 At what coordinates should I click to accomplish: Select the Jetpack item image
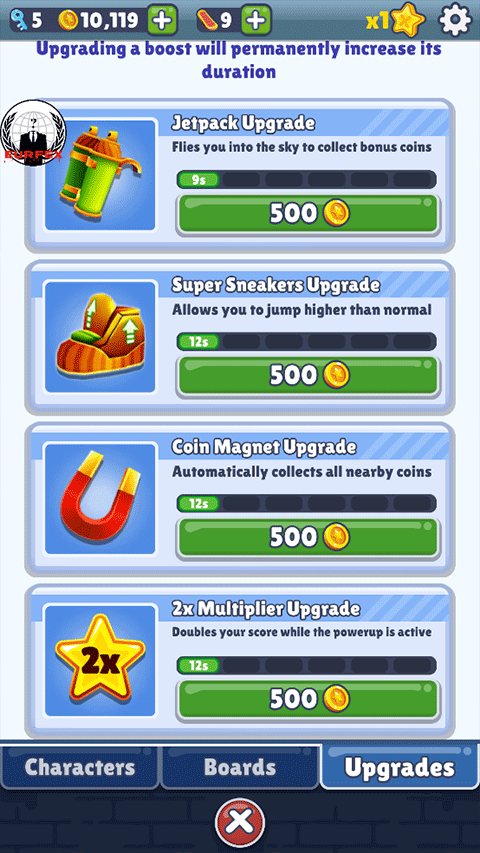coord(100,175)
